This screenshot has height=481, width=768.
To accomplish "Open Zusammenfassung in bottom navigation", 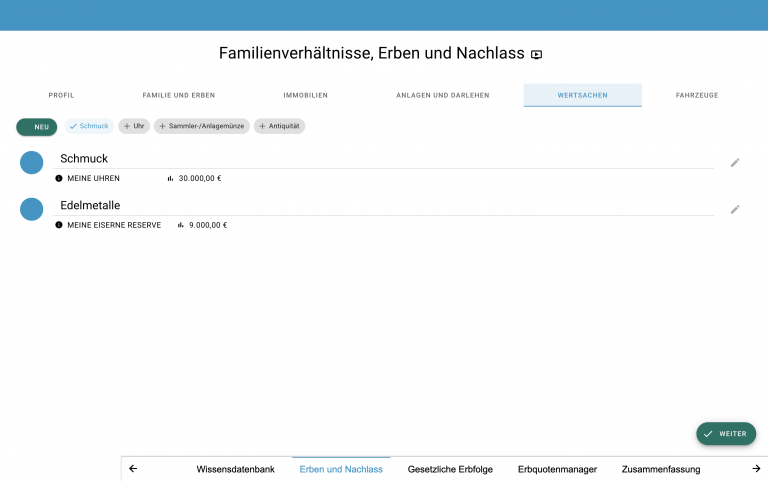I will 661,469.
